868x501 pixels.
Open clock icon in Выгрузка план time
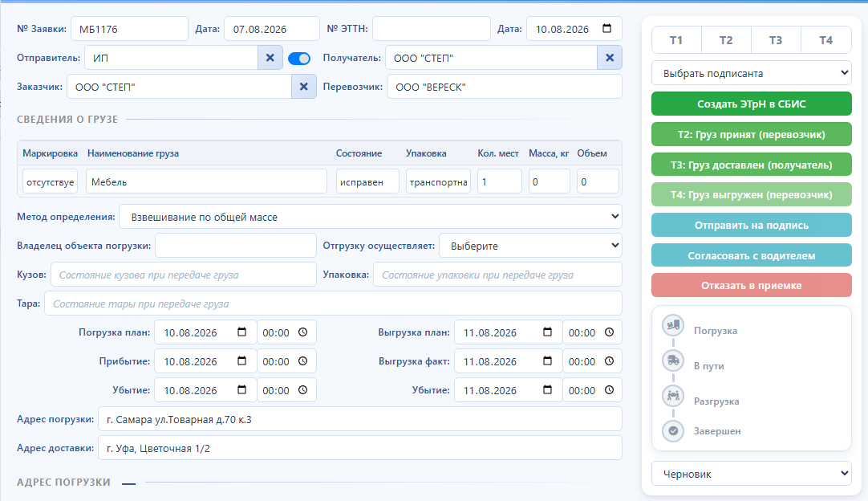(x=609, y=332)
